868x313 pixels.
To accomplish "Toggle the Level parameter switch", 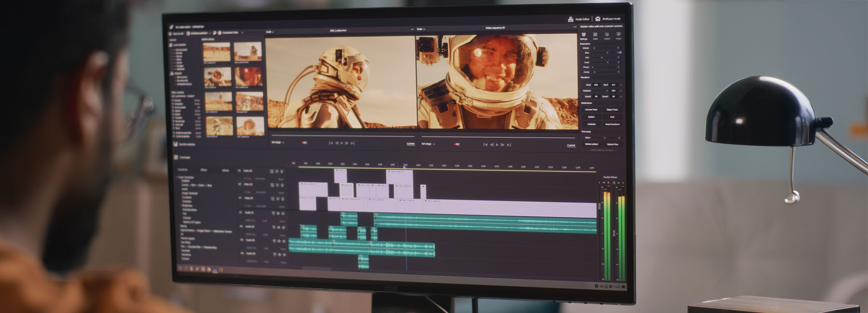I will coord(619,62).
